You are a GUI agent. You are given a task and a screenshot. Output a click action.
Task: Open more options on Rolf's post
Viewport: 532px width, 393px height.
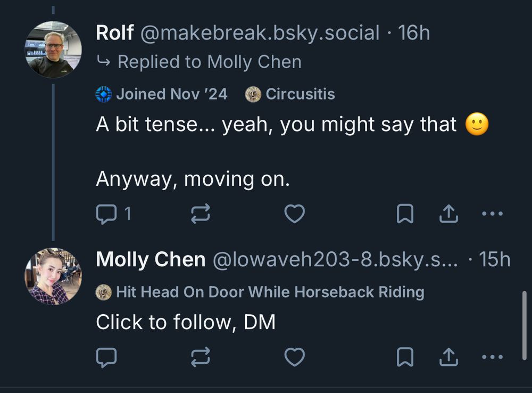click(x=492, y=213)
